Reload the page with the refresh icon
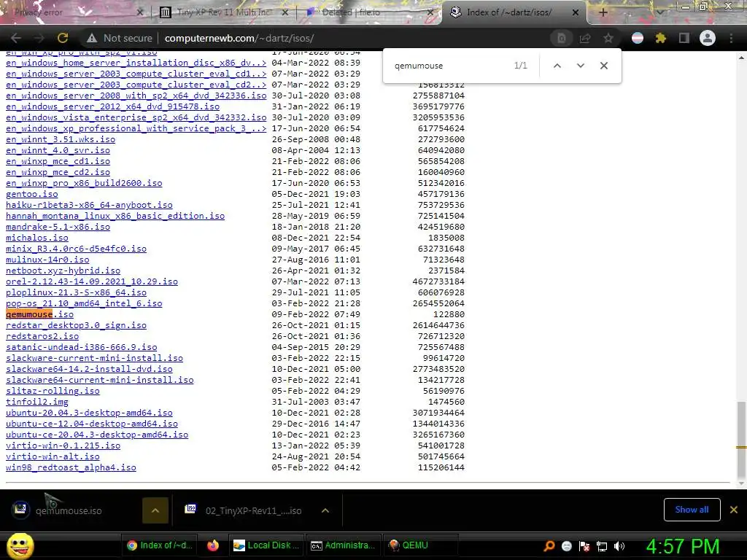 coord(63,38)
